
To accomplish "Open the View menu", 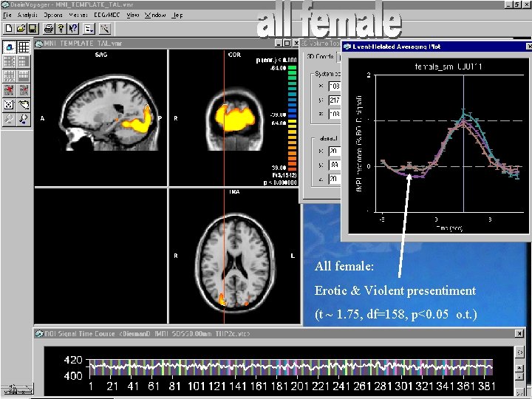I will pyautogui.click(x=133, y=16).
